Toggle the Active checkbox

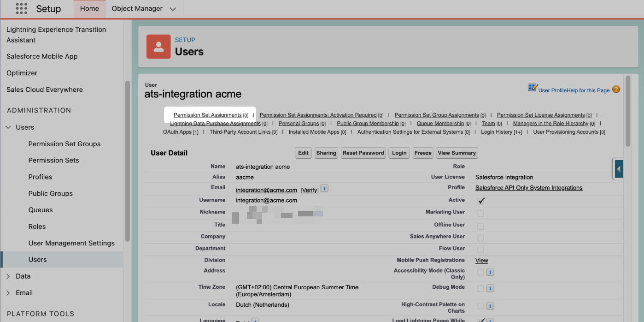(481, 201)
